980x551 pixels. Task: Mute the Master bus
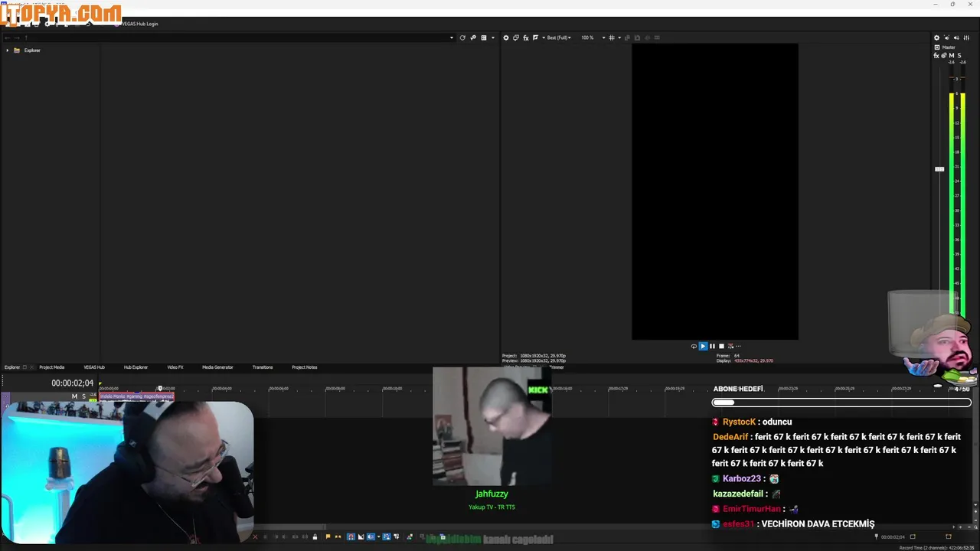[x=952, y=56]
